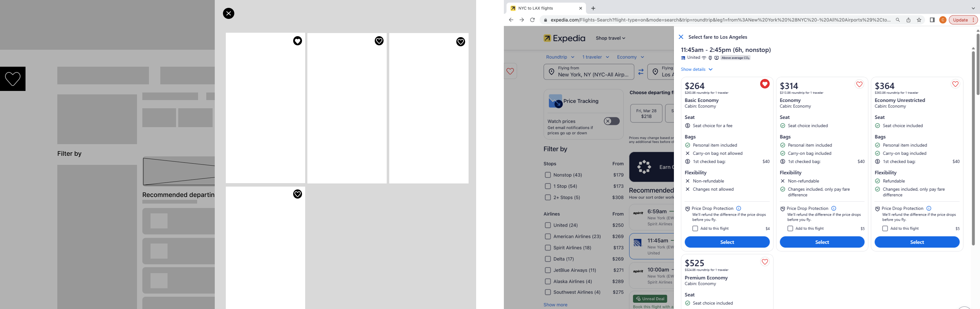Select the 10:00am Spirit flight card

tap(651, 276)
